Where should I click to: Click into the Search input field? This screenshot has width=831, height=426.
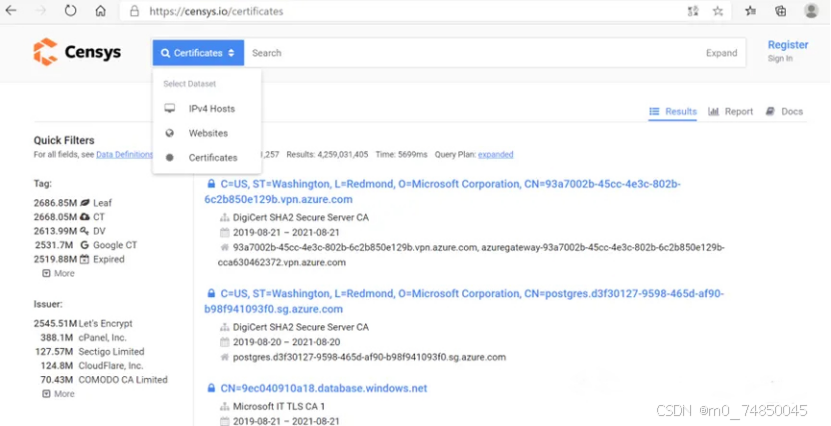point(474,53)
